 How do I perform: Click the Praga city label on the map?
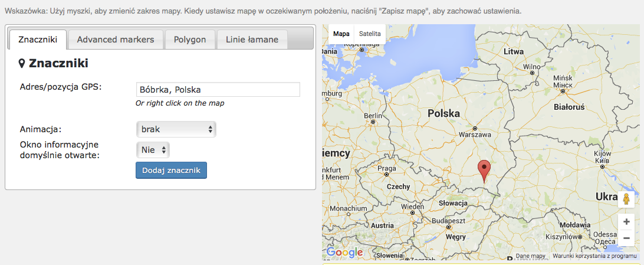click(x=386, y=168)
